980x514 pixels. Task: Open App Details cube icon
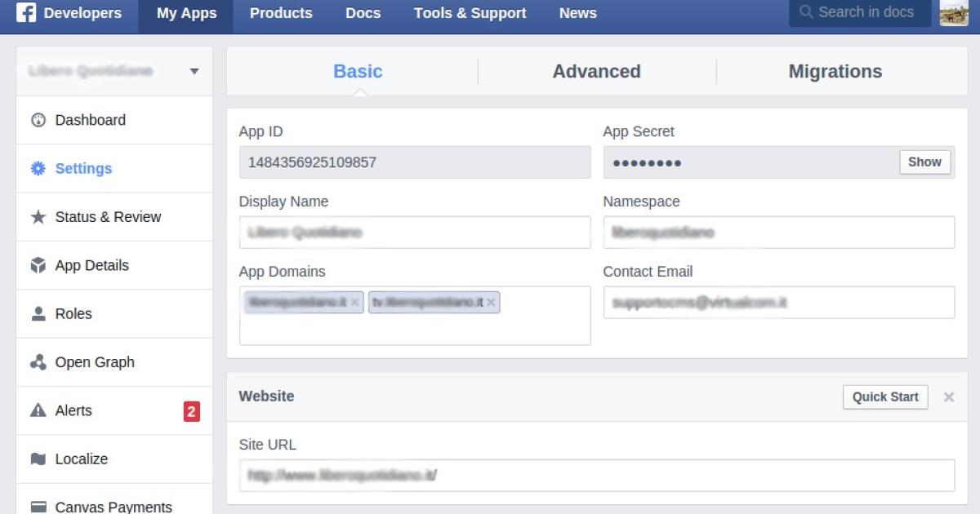click(x=38, y=265)
